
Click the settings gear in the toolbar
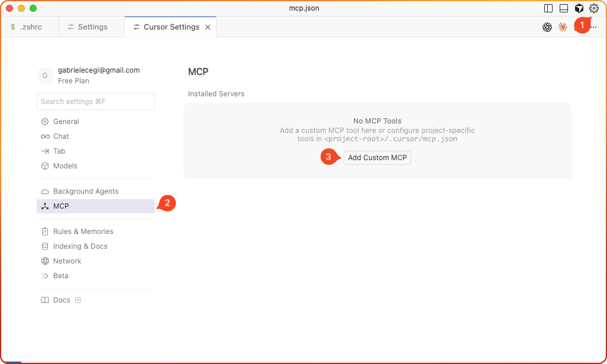coord(594,8)
